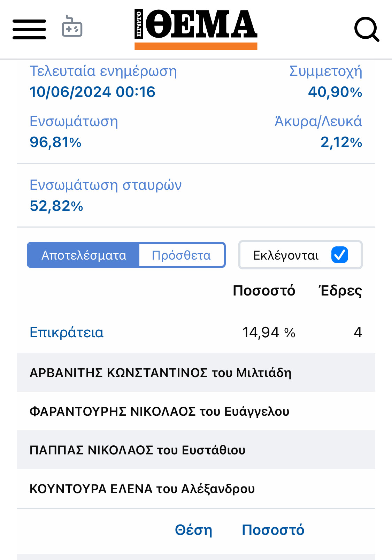
Task: Sort candidates by the Θέση column
Action: point(193,530)
